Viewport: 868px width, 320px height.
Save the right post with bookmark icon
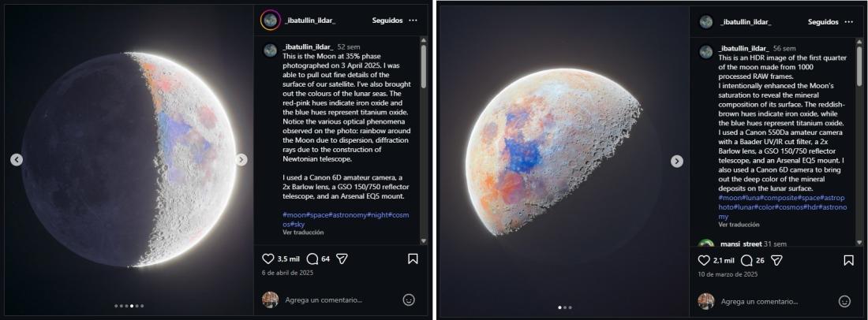[848, 260]
